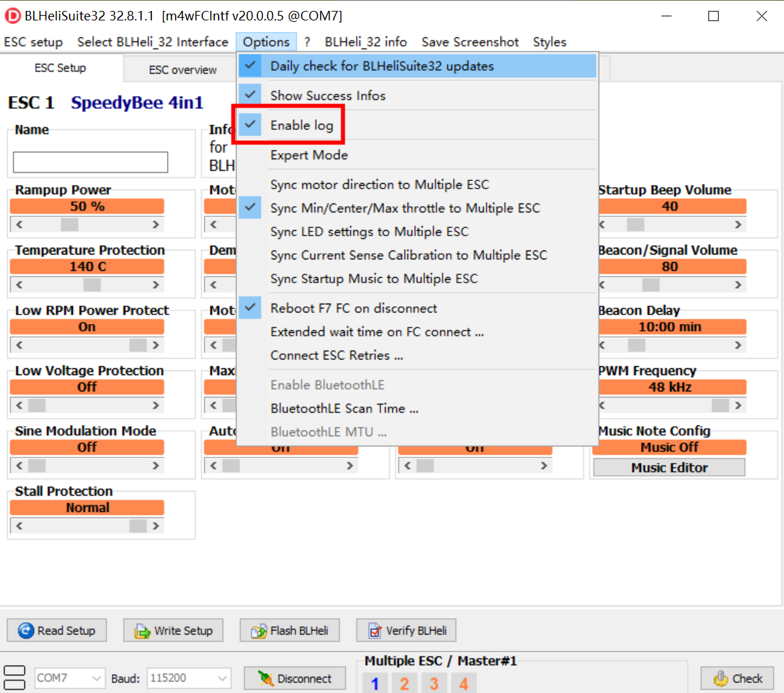Click the Write Setup icon
This screenshot has height=693, width=784.
pyautogui.click(x=142, y=631)
